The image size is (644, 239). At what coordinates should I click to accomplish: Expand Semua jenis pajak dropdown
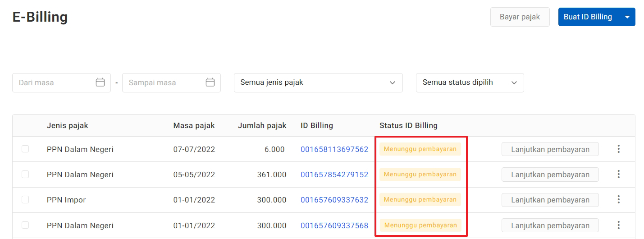[x=318, y=83]
